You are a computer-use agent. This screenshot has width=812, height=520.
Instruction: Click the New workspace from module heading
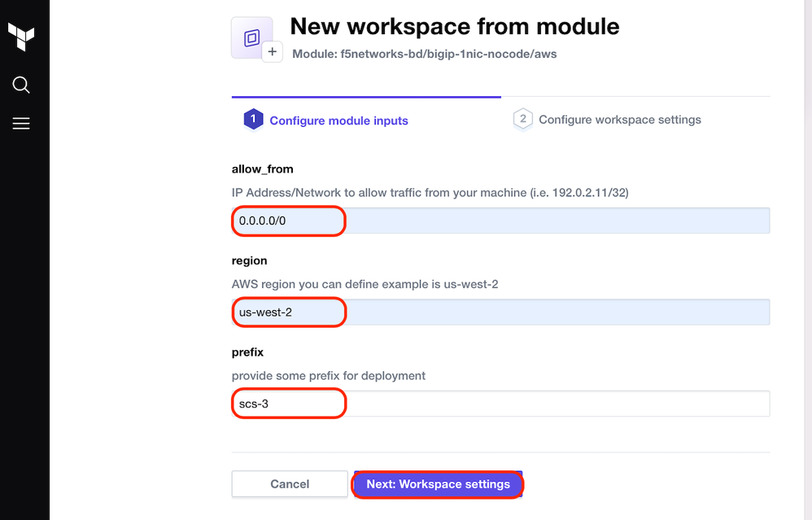tap(454, 27)
